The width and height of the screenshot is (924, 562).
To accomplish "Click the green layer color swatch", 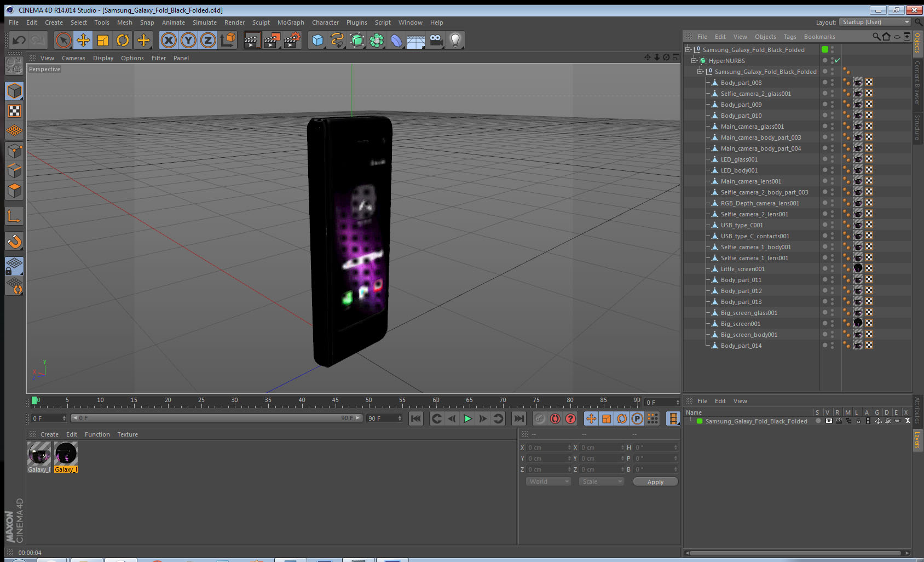I will (700, 421).
